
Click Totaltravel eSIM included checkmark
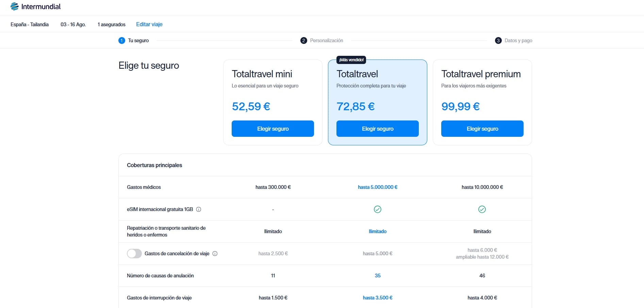click(378, 209)
